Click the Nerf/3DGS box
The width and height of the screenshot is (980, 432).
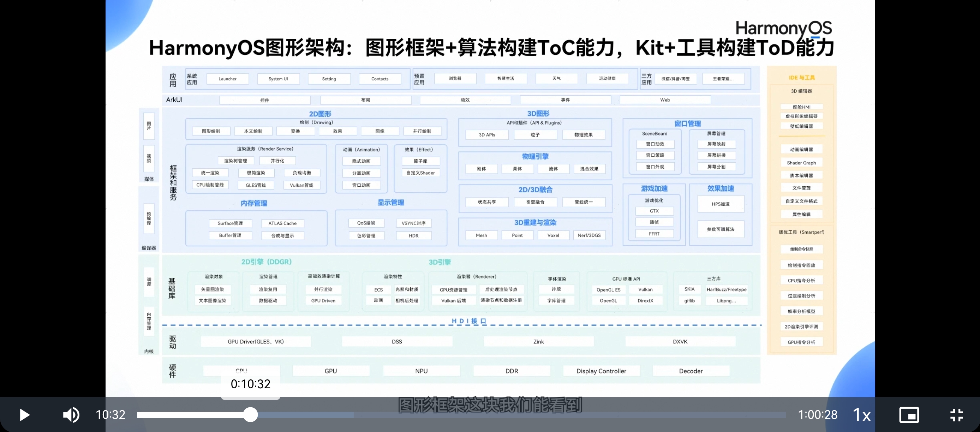pos(589,235)
